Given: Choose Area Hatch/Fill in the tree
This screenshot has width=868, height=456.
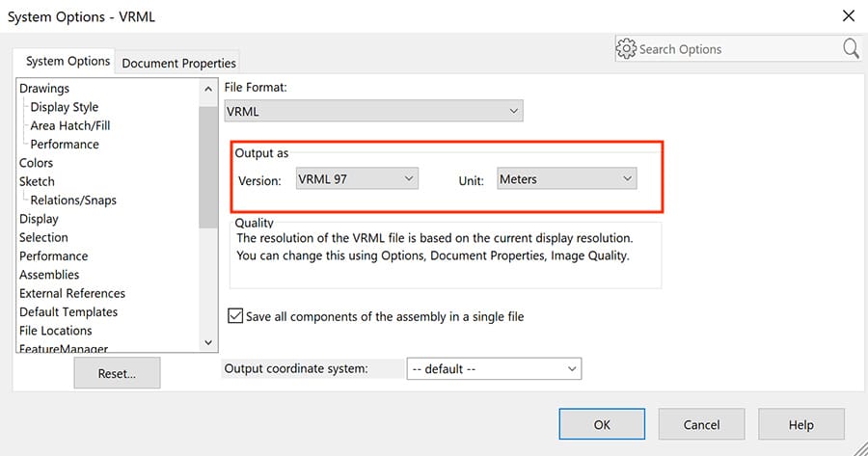Looking at the screenshot, I should pos(70,125).
